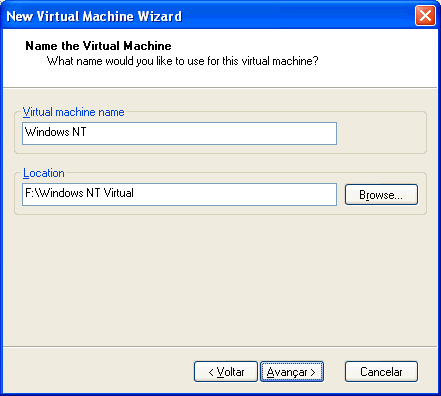Go back with the Voltar button
The image size is (441, 396).
226,371
